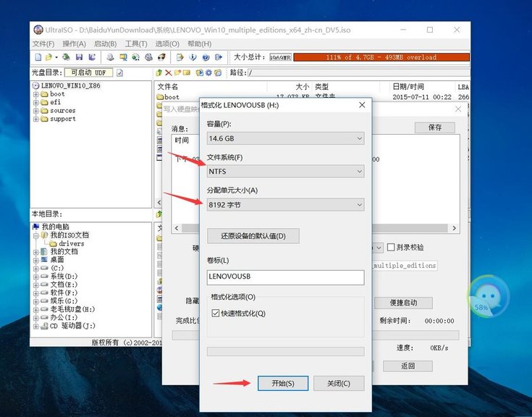Click the green Up folder arrow icon

159,72
